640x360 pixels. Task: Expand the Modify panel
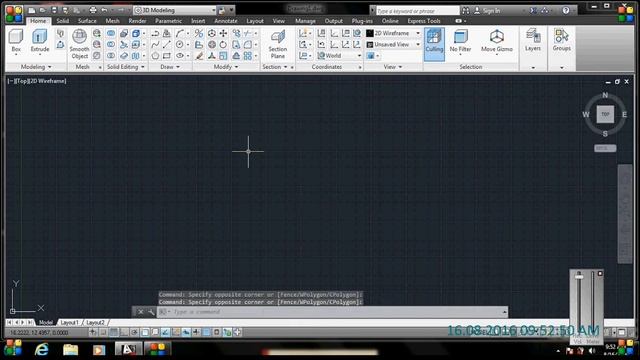(x=226, y=67)
